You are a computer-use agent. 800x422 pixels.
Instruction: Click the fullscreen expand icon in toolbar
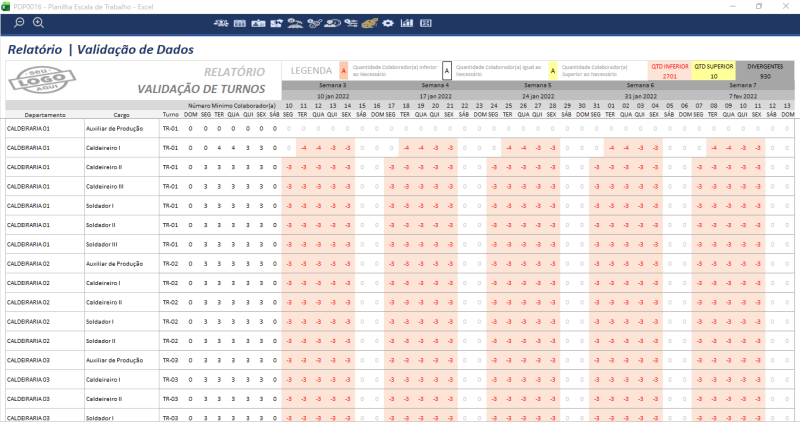pyautogui.click(x=426, y=23)
